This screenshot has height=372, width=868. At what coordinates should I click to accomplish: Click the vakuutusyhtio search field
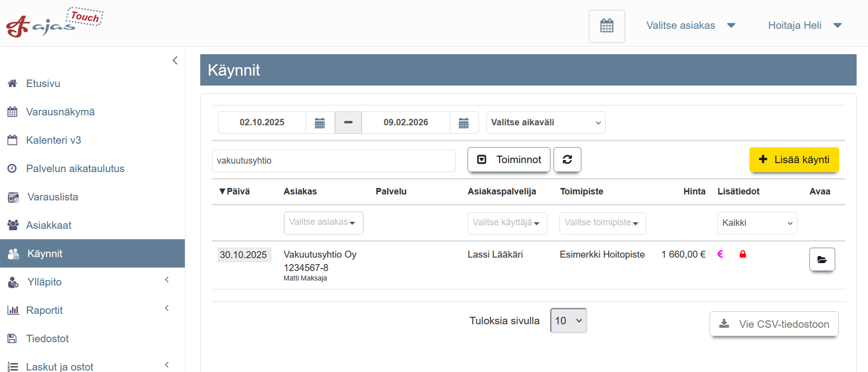pos(333,161)
